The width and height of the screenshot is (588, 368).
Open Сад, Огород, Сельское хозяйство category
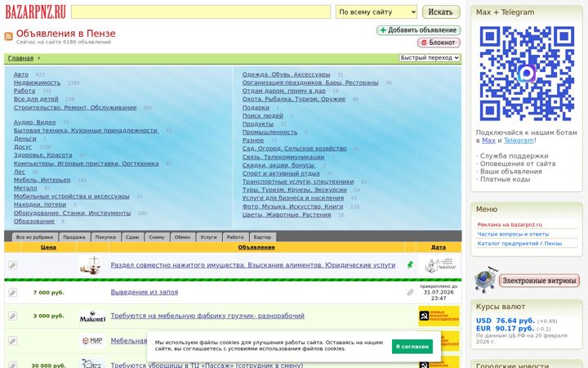294,148
